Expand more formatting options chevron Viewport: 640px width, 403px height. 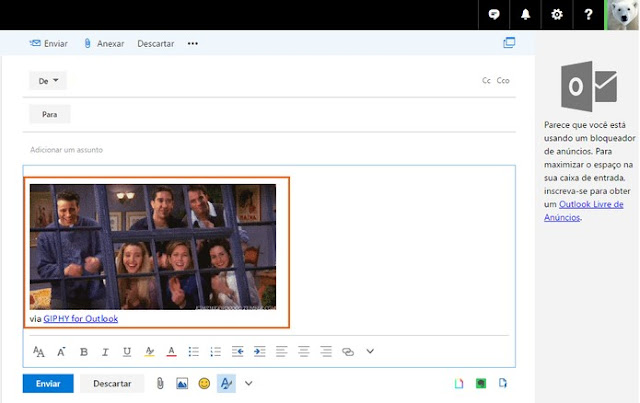click(370, 351)
